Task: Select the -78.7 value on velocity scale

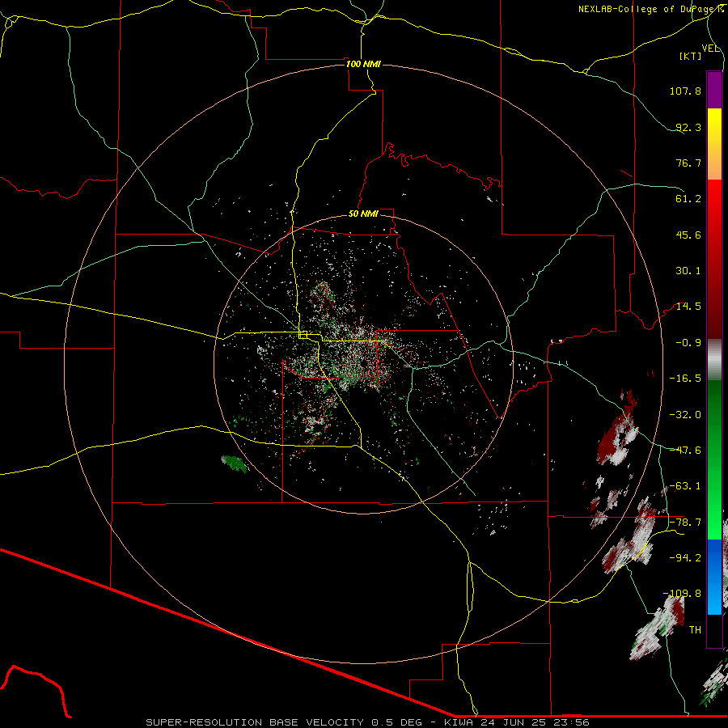Action: (685, 523)
